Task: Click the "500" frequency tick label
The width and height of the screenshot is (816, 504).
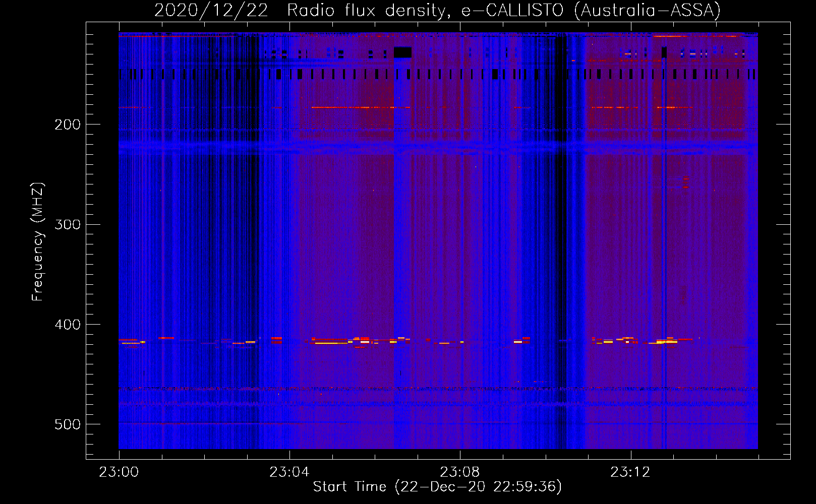Action: coord(68,424)
